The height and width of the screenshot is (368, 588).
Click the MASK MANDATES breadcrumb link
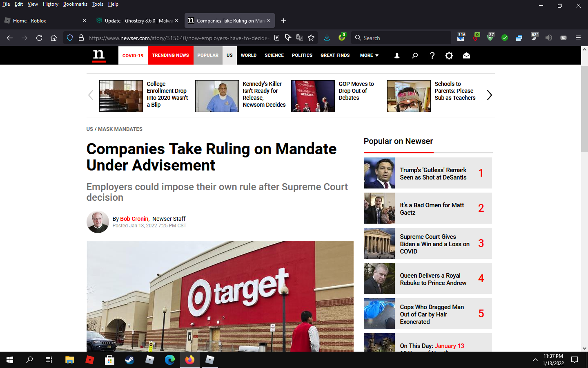coord(120,129)
